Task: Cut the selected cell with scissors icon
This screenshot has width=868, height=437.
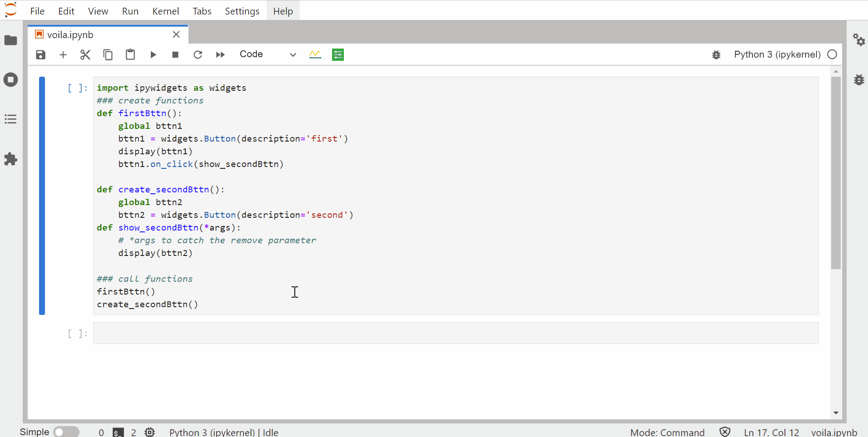Action: tap(85, 54)
